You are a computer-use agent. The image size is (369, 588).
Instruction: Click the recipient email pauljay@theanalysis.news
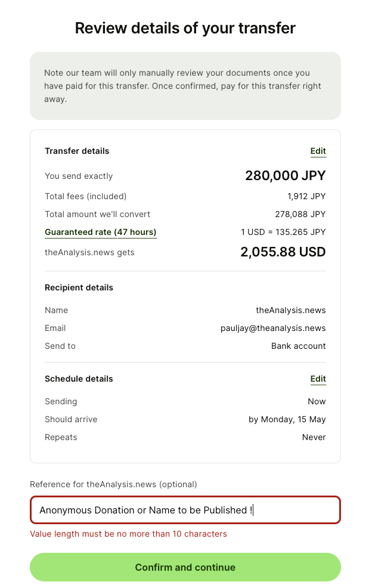[x=273, y=329]
